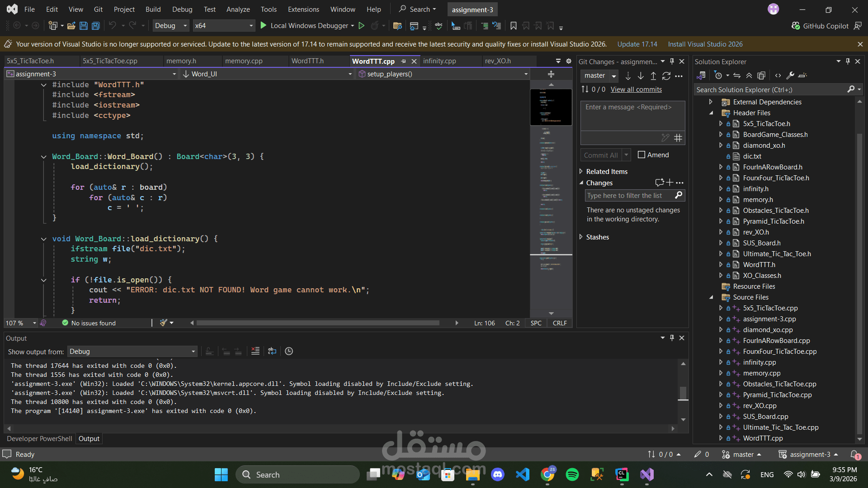Click the Save All toolbar icon
The width and height of the screenshot is (868, 488).
pos(96,26)
